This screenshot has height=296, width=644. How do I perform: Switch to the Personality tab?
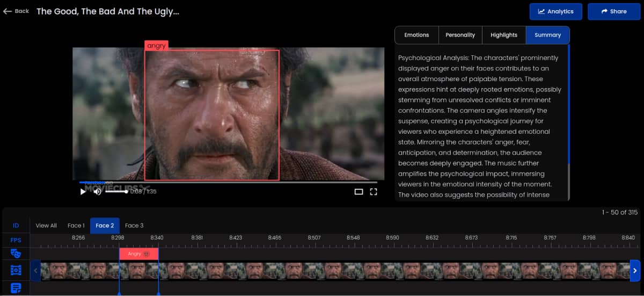460,35
